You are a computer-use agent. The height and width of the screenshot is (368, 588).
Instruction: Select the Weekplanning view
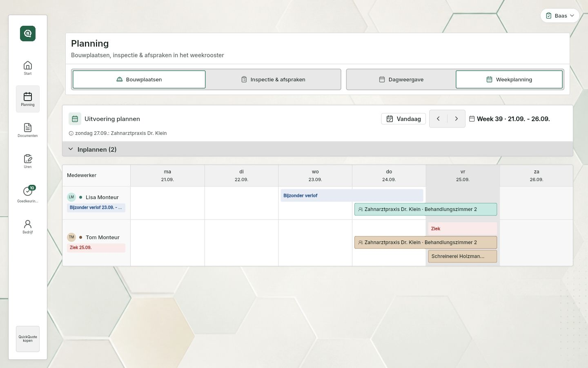[x=509, y=79]
